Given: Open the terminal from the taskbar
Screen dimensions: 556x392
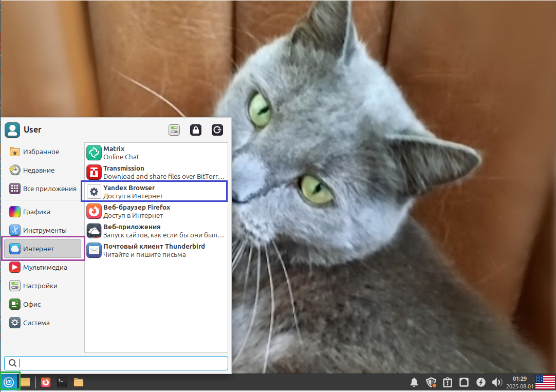Looking at the screenshot, I should 62,382.
